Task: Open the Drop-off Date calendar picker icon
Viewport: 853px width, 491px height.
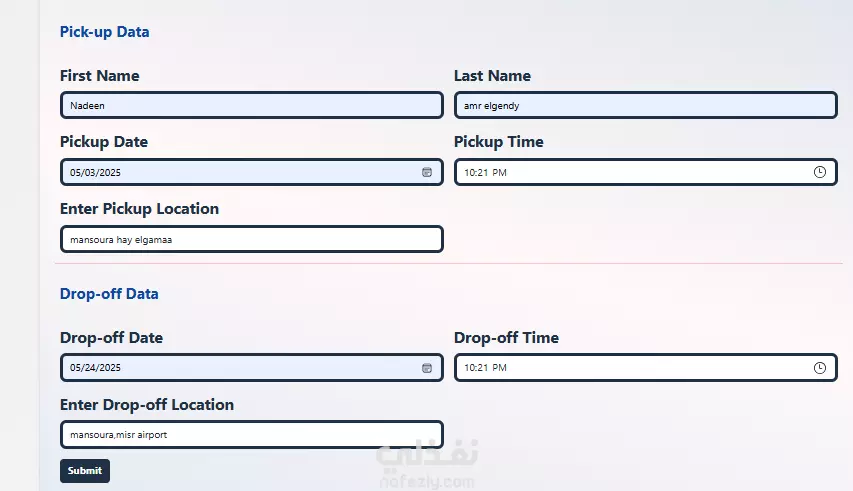Action: pyautogui.click(x=427, y=368)
